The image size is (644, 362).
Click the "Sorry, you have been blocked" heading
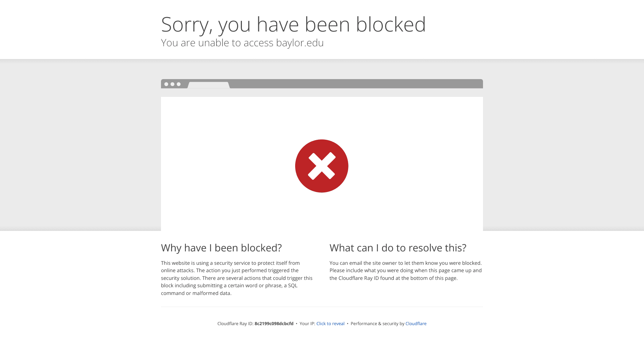coord(293,24)
